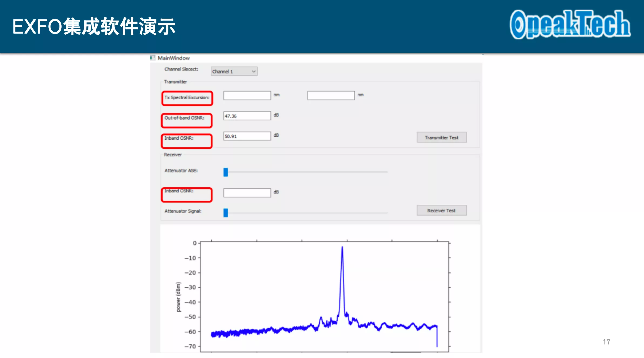
Task: Click the Attenuator ASE slider handle
Action: coord(226,172)
